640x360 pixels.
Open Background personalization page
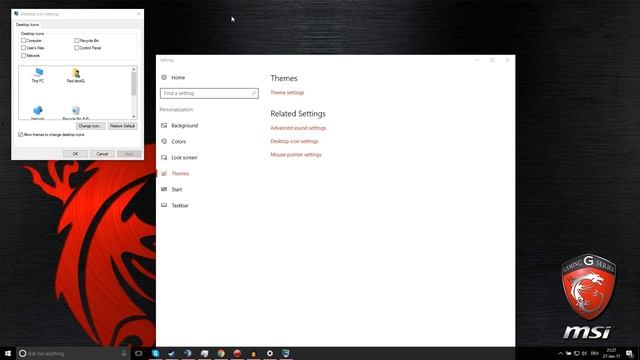184,126
